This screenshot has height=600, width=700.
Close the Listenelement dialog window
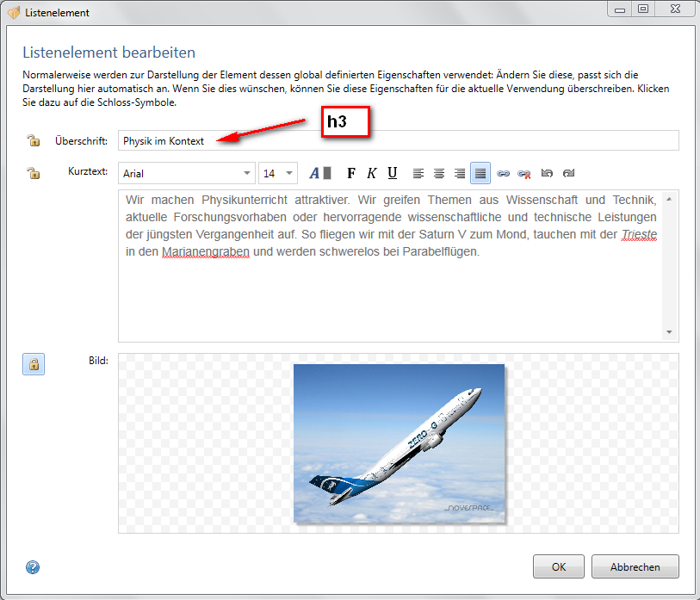675,9
